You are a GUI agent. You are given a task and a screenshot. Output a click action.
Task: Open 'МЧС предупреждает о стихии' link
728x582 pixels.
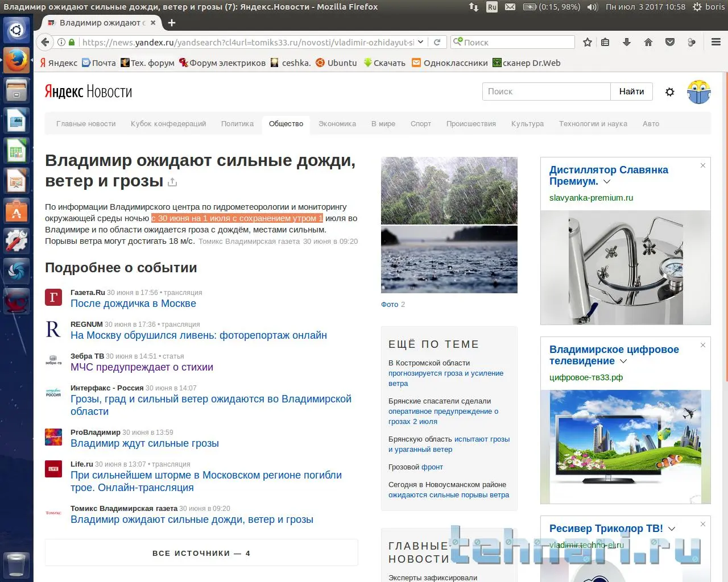point(142,367)
